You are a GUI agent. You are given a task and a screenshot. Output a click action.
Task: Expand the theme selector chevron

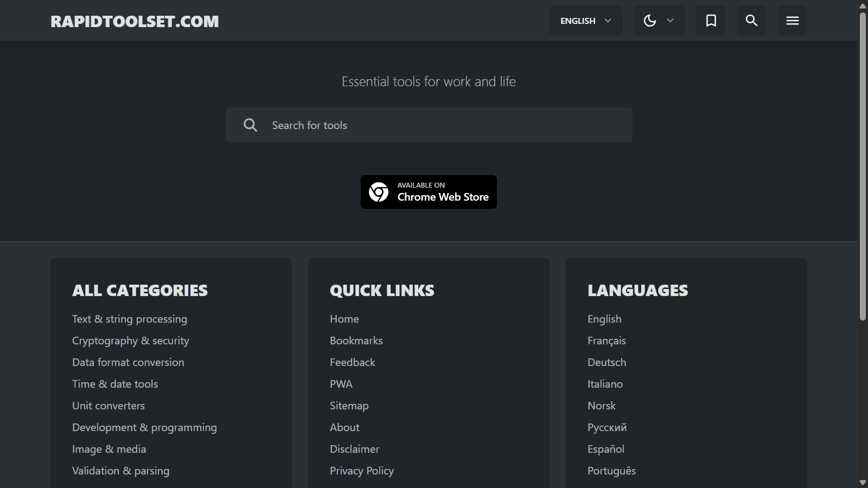tap(670, 20)
